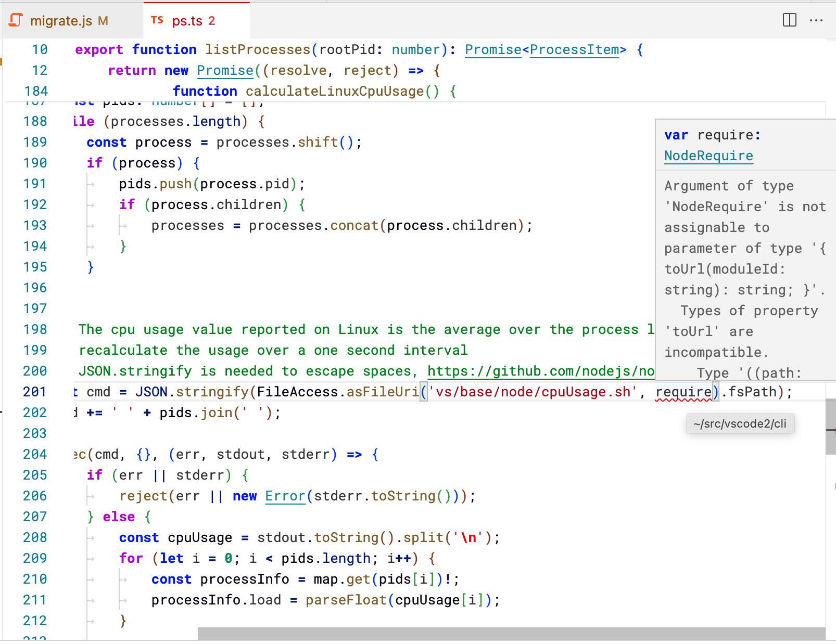Click the 'M' modified indicator on migrate.js
This screenshot has height=644, width=836.
pos(102,21)
